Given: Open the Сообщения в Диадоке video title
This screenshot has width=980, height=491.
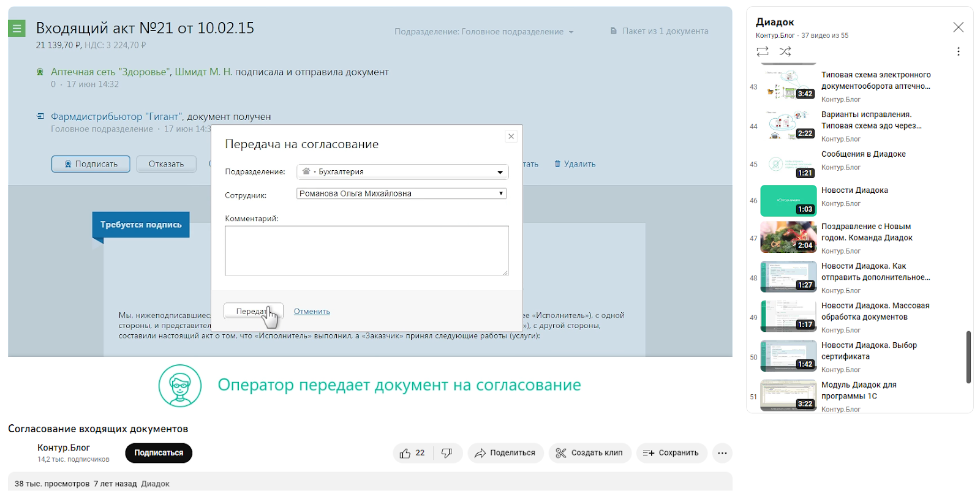Looking at the screenshot, I should coord(864,154).
